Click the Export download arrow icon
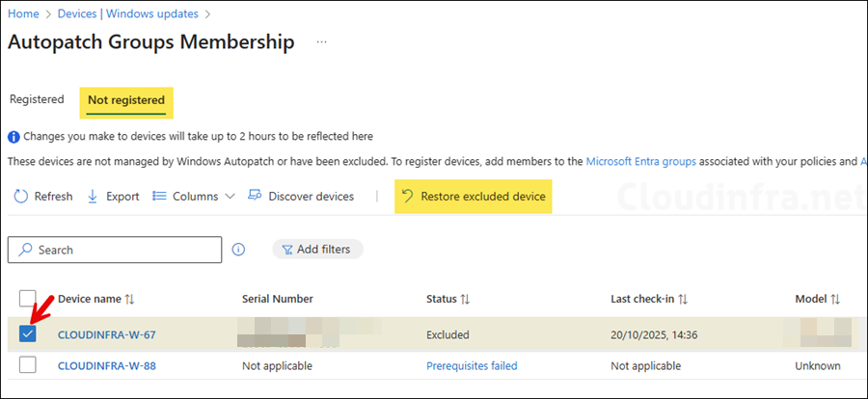This screenshot has height=399, width=868. [x=93, y=197]
